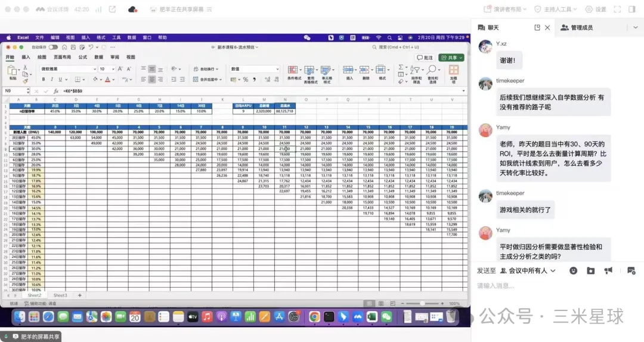This screenshot has height=342, width=644.
Task: Open Chrome from the Dock
Action: coord(314,317)
